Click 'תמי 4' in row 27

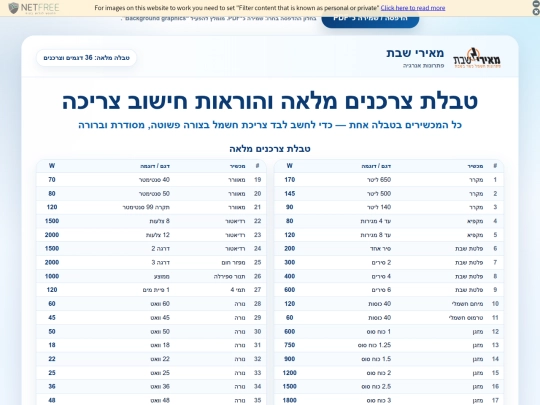(x=238, y=290)
